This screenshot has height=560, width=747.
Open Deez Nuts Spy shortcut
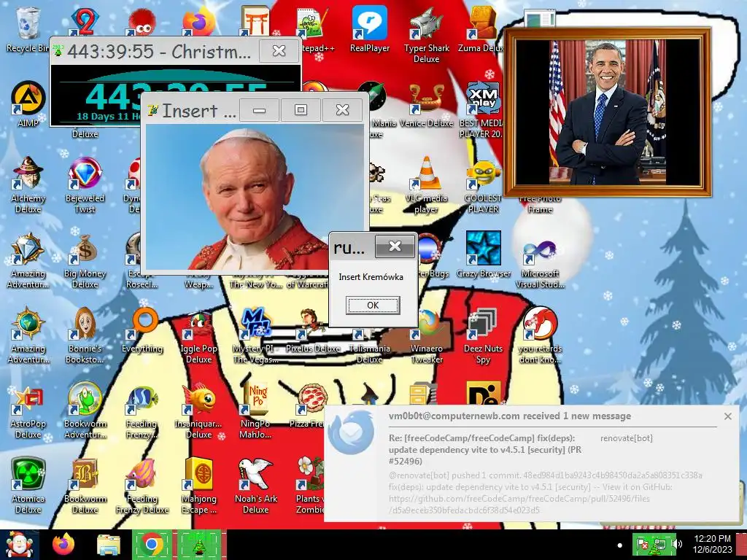click(483, 335)
